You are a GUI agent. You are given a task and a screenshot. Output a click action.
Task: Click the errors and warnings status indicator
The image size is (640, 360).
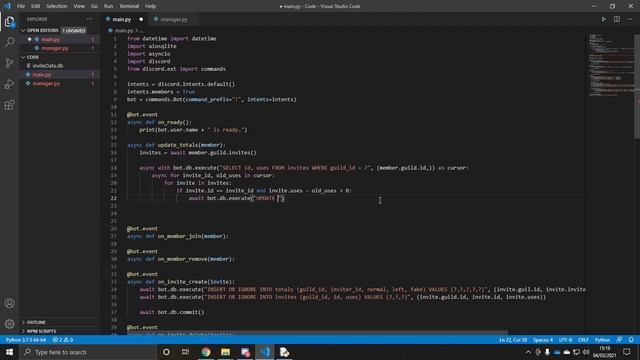coord(62,340)
